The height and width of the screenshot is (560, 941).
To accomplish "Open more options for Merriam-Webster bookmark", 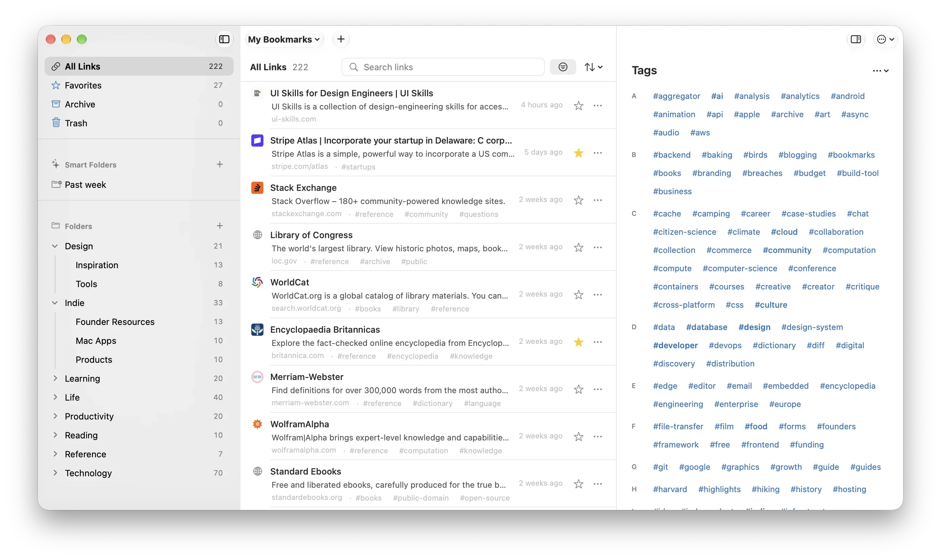I will (597, 389).
